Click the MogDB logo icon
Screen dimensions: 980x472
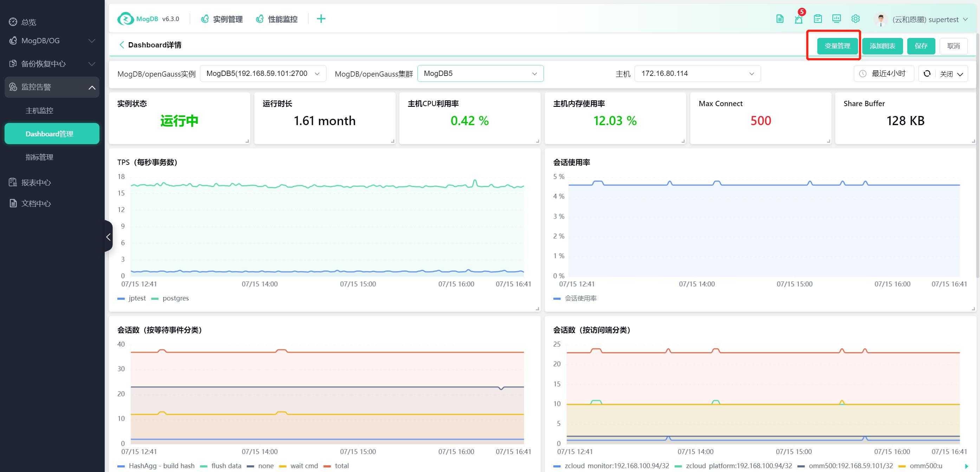click(x=125, y=19)
